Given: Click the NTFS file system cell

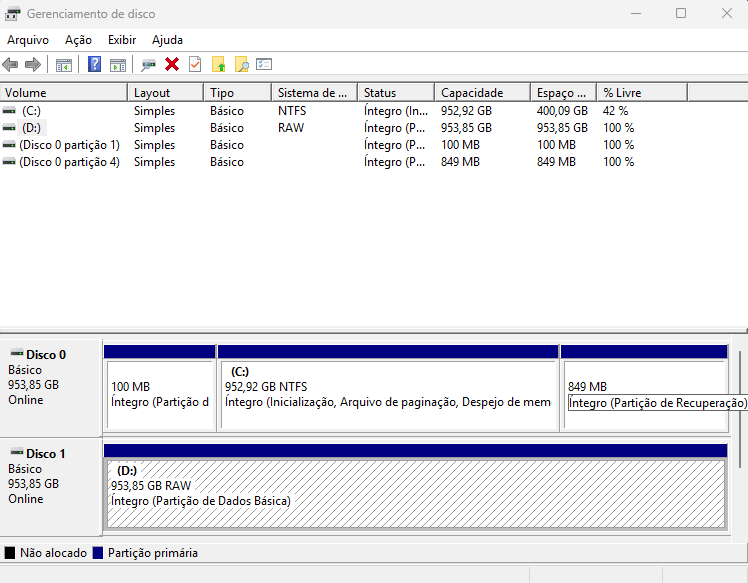Looking at the screenshot, I should (x=292, y=111).
